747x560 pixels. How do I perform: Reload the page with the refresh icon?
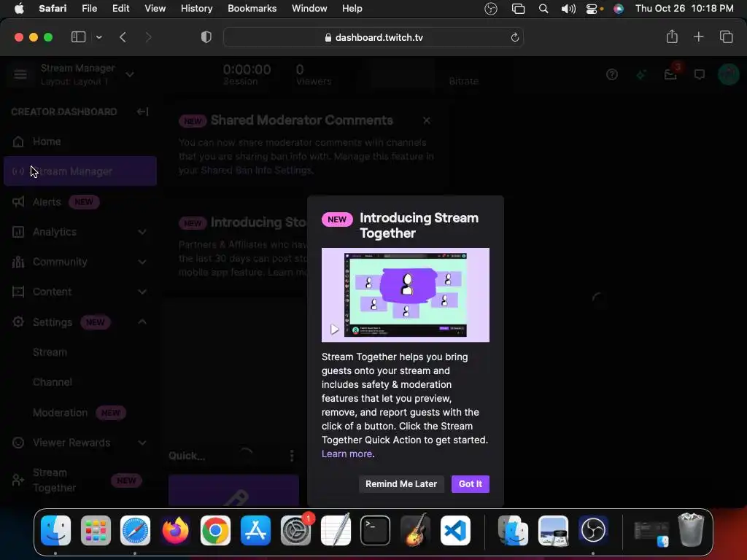(514, 37)
